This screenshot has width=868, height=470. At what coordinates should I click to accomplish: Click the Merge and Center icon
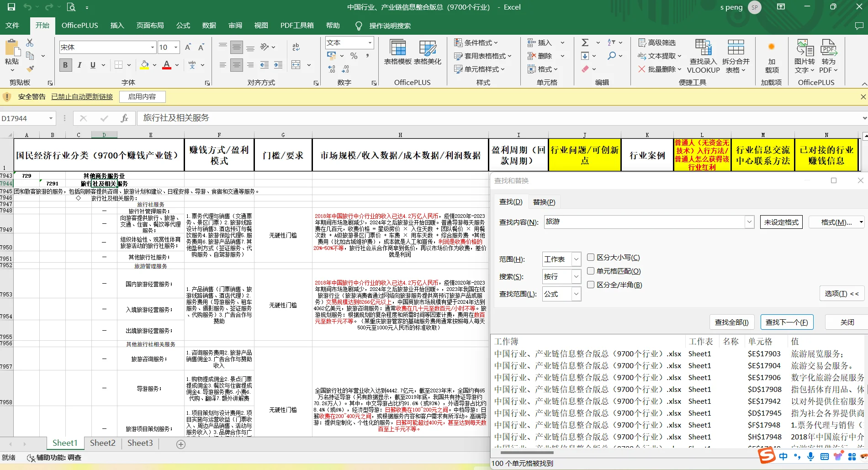tap(296, 65)
